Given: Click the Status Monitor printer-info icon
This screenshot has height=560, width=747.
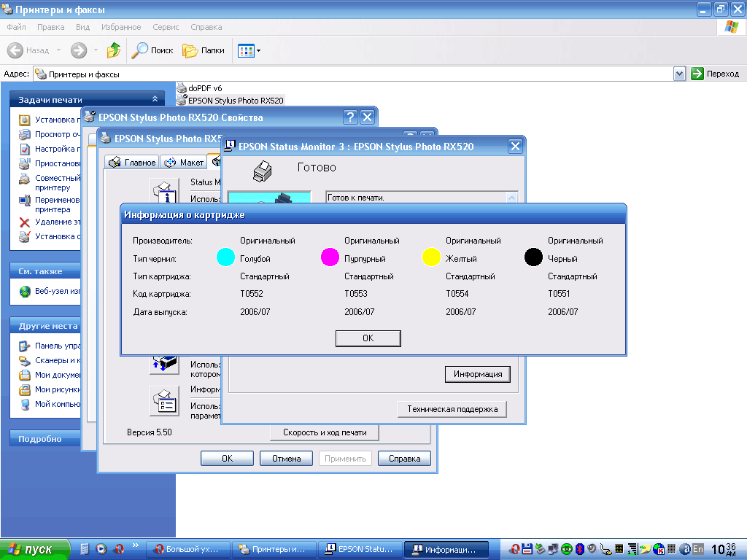Looking at the screenshot, I should pos(164,192).
